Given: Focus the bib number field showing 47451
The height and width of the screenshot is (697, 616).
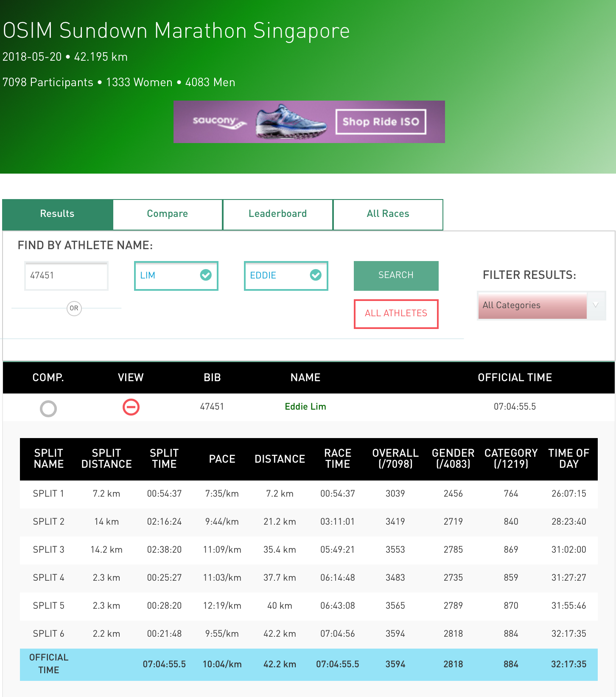Looking at the screenshot, I should click(x=67, y=276).
